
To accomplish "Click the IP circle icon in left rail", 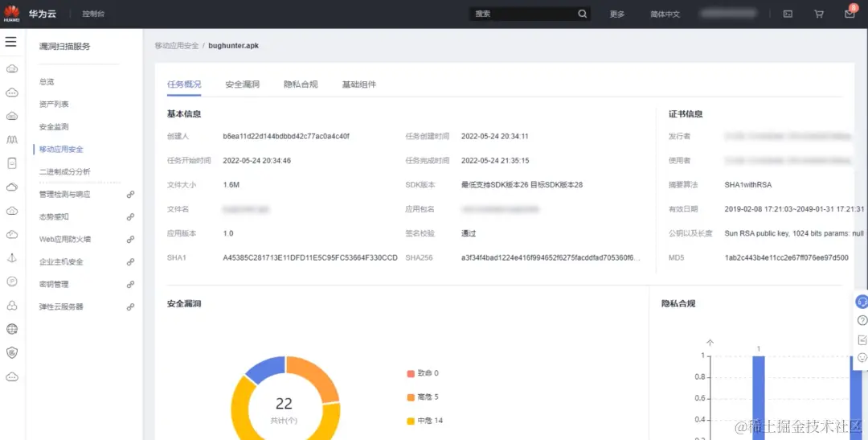I will [x=12, y=282].
